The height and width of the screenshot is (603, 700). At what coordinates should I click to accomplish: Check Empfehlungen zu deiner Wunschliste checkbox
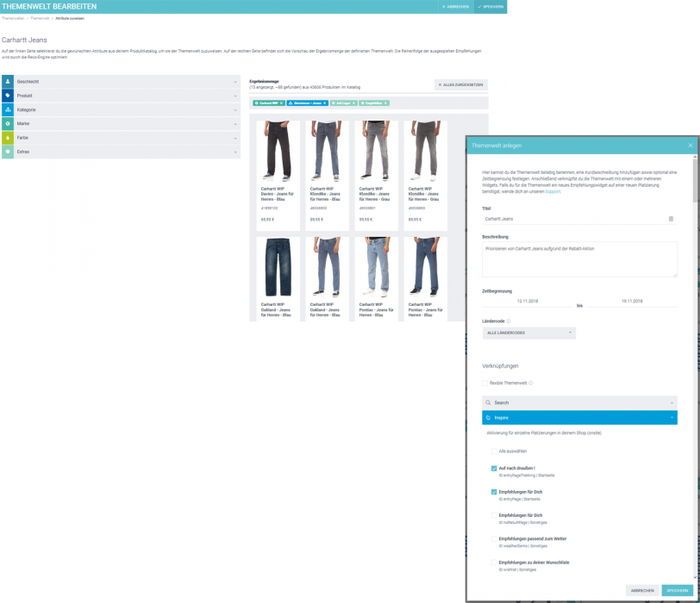(494, 563)
